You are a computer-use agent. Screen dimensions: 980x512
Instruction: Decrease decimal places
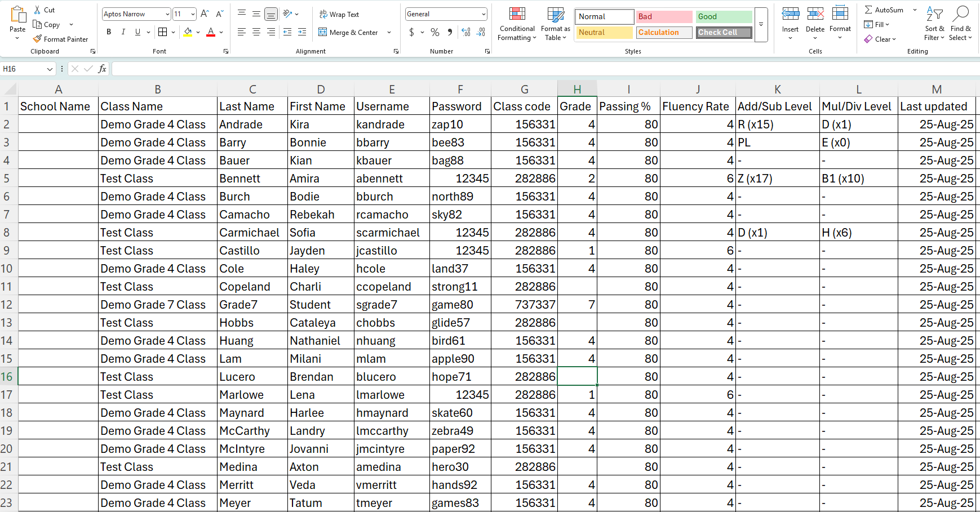tap(481, 32)
